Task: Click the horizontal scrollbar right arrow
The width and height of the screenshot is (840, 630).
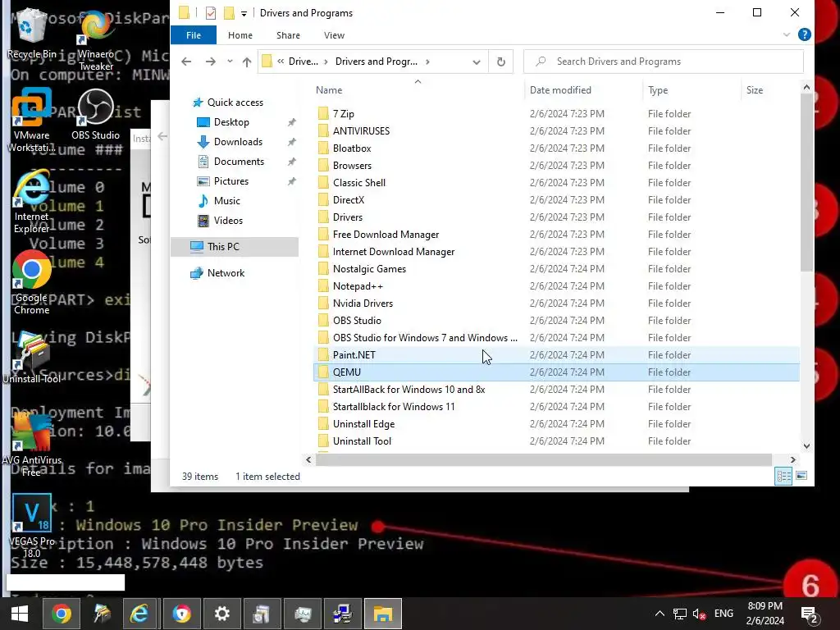Action: click(x=793, y=459)
